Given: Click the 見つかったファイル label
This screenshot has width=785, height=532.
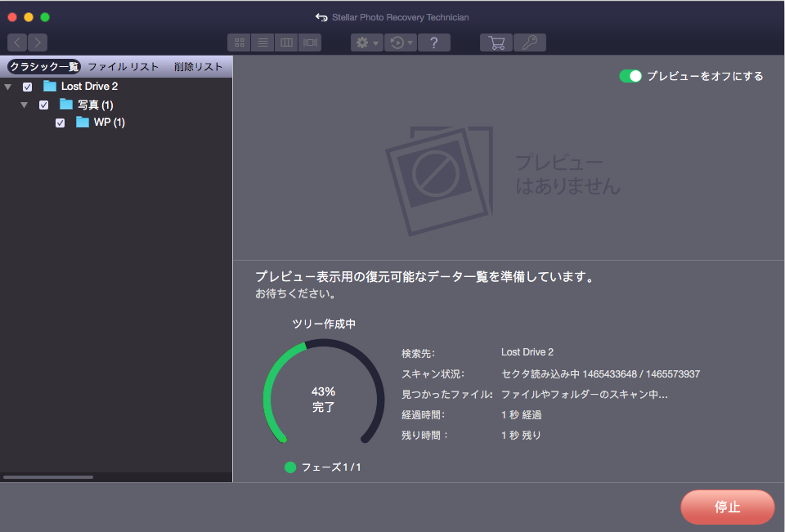Looking at the screenshot, I should pyautogui.click(x=447, y=395).
